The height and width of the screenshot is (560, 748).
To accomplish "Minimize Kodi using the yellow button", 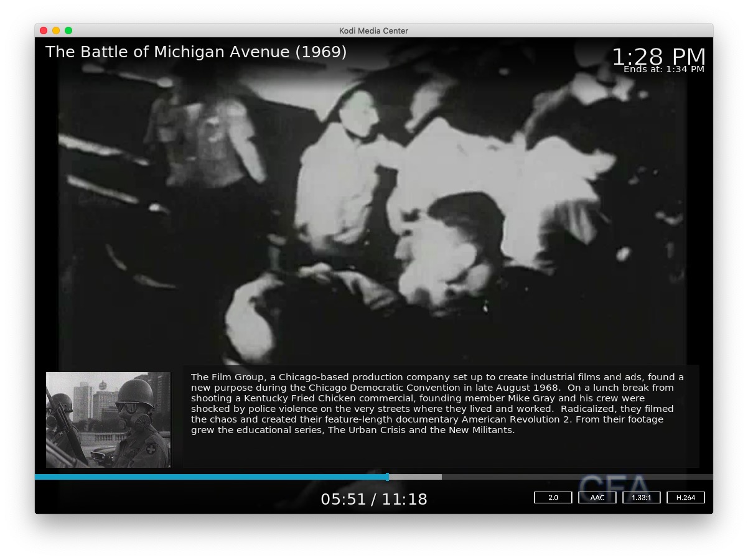I will point(56,30).
